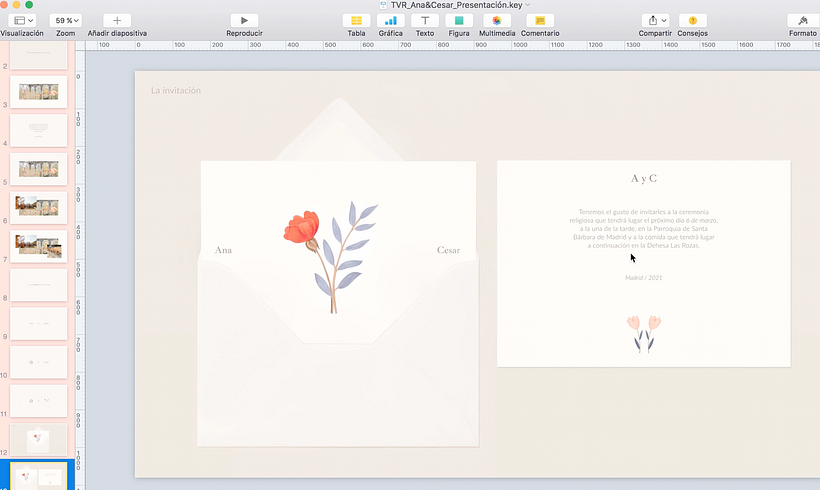Open the Gráfica chart tool

pyautogui.click(x=390, y=20)
